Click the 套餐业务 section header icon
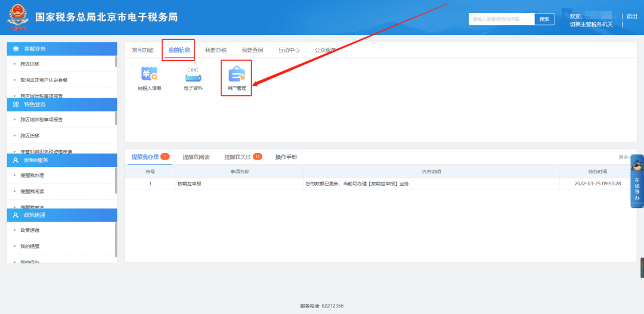 [x=16, y=49]
